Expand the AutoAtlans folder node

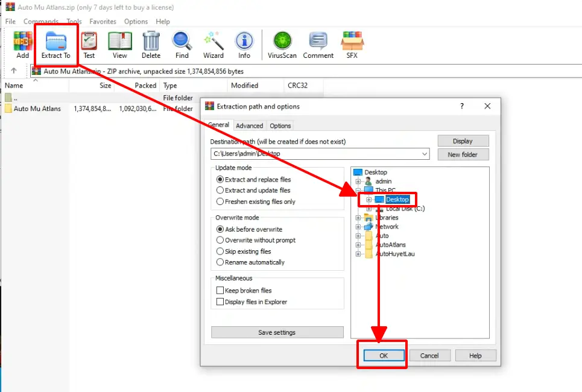[358, 245]
